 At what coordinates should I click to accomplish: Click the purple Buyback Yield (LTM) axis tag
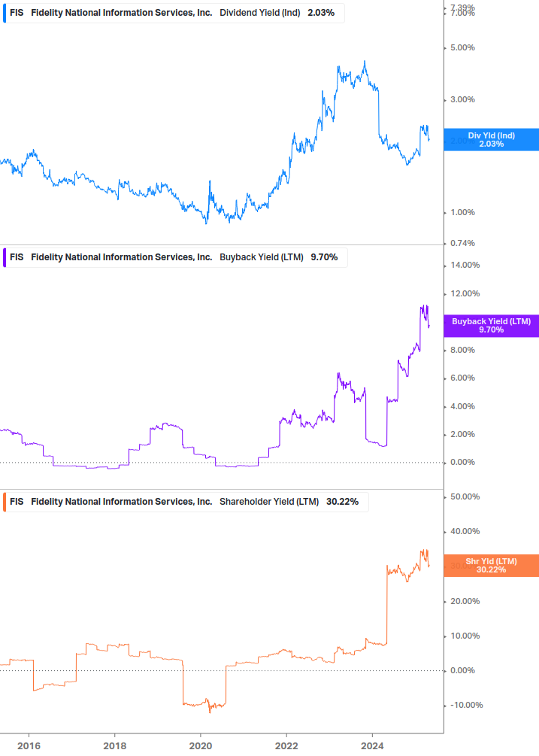(x=492, y=326)
